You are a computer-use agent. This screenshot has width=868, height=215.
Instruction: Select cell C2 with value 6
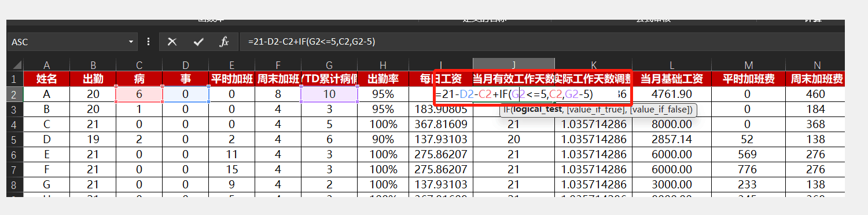coord(139,94)
